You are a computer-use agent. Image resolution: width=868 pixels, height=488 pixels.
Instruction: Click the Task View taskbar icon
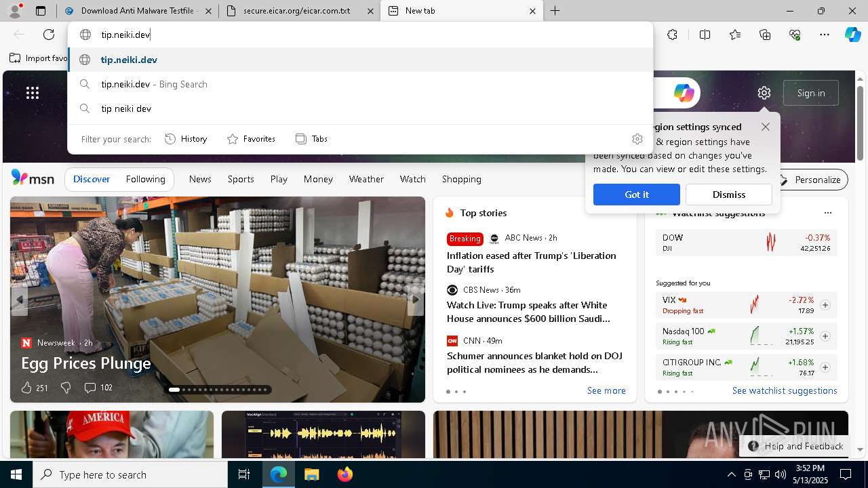244,474
